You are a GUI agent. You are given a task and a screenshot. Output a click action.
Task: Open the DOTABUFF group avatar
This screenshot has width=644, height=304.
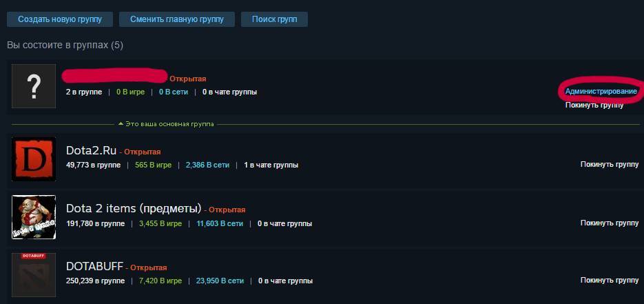pos(34,275)
